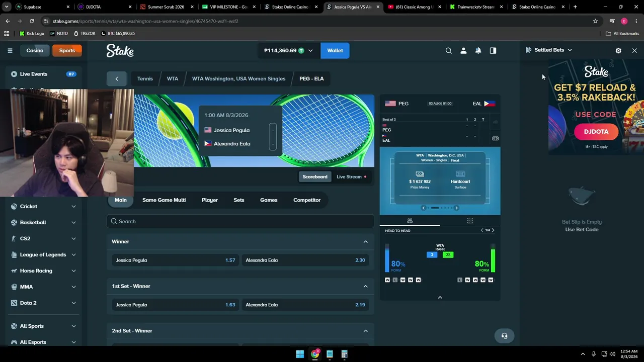The image size is (644, 362).
Task: Show hidden system tray icons
Action: click(x=583, y=354)
